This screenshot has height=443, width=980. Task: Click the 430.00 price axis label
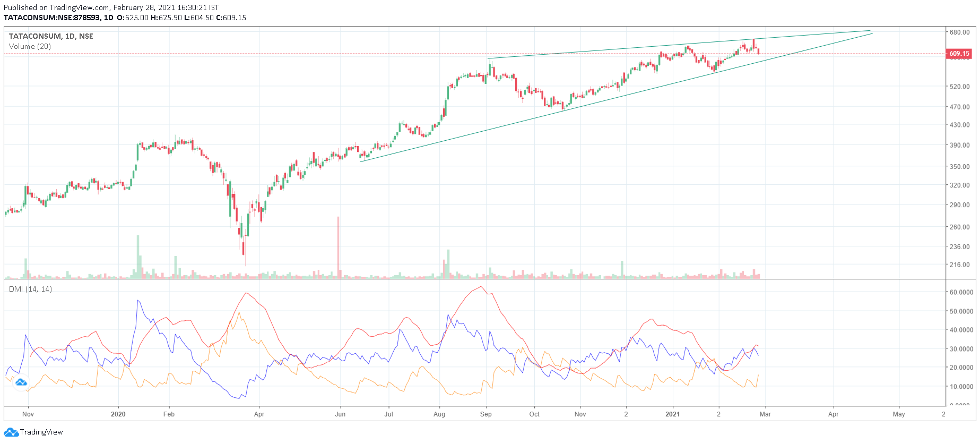pyautogui.click(x=959, y=125)
